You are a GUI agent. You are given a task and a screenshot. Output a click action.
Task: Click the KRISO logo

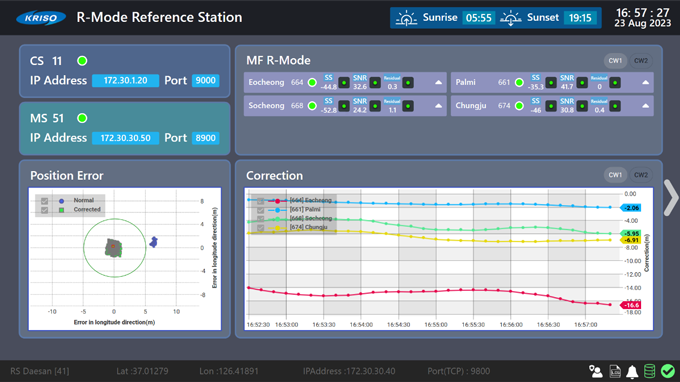[x=41, y=18]
